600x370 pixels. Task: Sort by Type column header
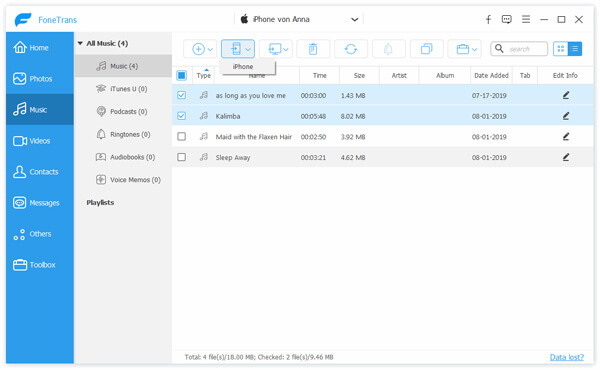pos(204,75)
